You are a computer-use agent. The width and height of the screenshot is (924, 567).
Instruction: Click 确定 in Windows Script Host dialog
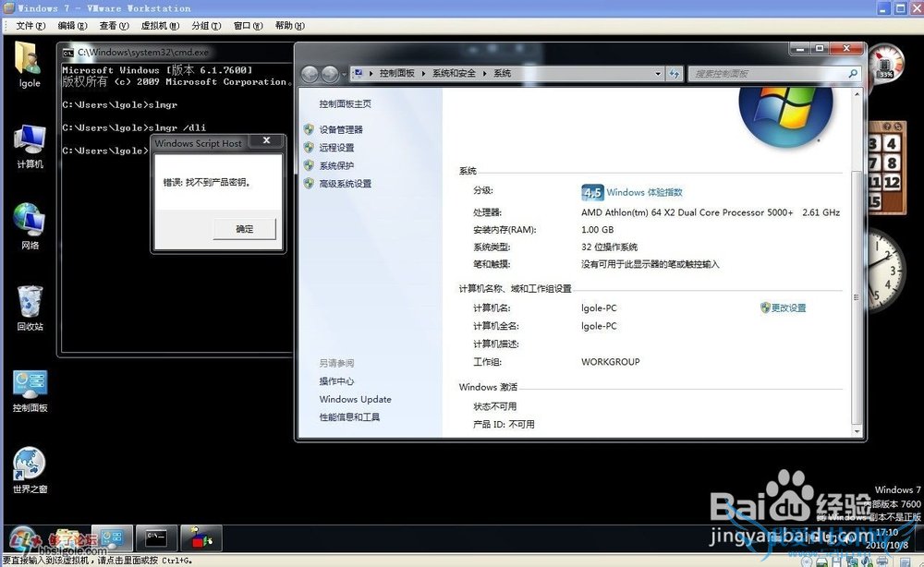[245, 229]
